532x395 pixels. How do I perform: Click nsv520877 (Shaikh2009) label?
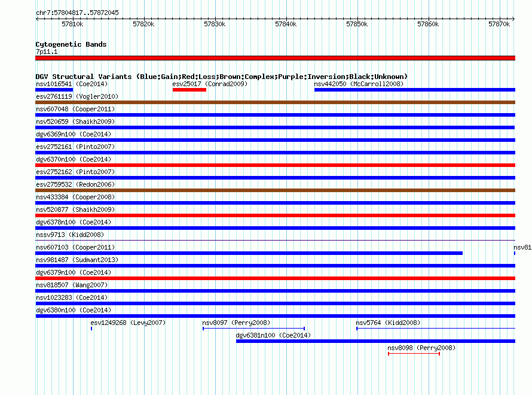click(x=75, y=209)
